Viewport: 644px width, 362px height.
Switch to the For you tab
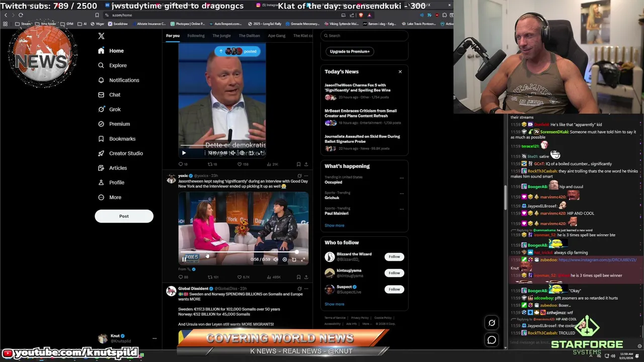click(x=173, y=36)
